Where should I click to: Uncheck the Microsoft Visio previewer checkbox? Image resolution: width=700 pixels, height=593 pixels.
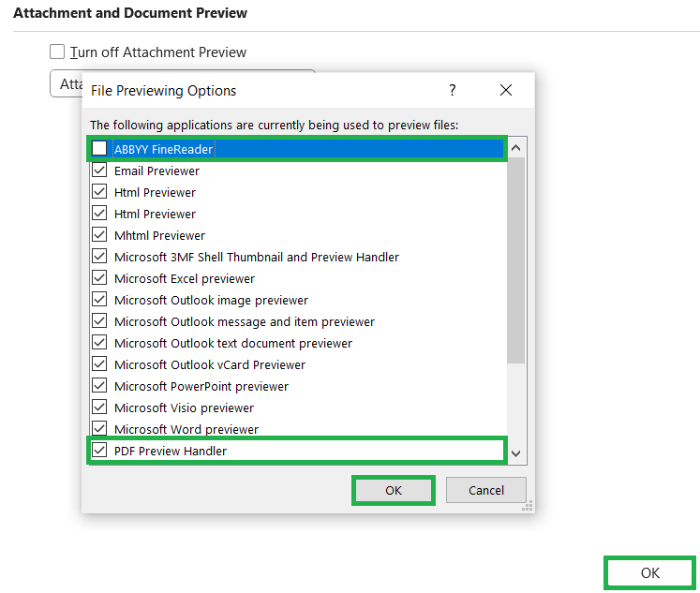(99, 407)
